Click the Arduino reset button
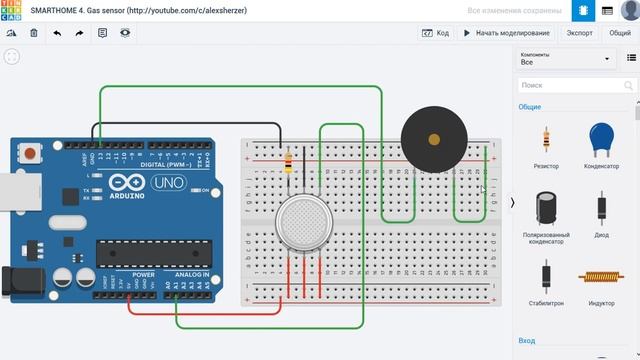640x360 pixels. click(x=30, y=153)
